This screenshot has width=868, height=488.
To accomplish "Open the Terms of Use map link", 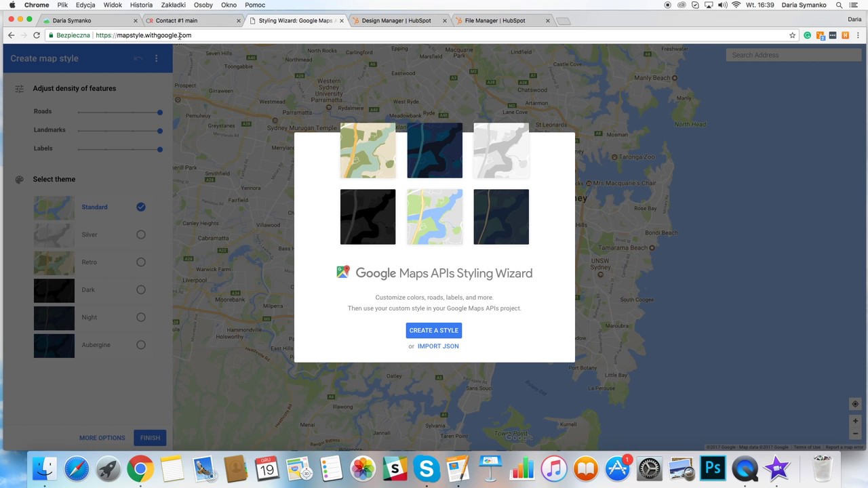I will click(x=806, y=447).
